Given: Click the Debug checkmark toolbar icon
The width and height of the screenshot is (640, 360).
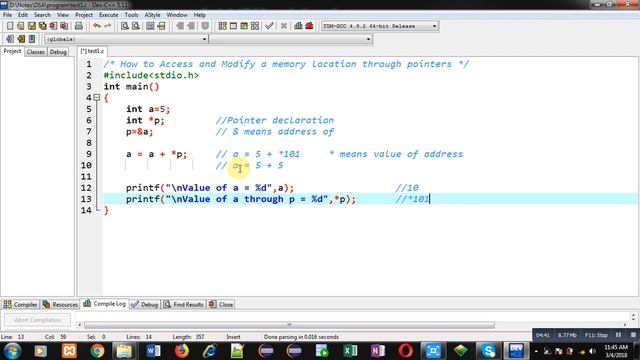Looking at the screenshot, I should [269, 26].
